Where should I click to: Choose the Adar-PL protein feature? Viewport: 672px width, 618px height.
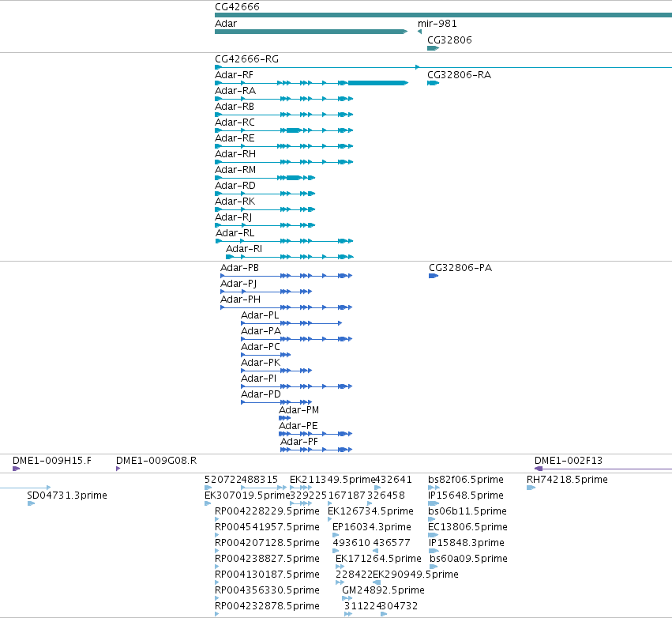click(x=291, y=323)
